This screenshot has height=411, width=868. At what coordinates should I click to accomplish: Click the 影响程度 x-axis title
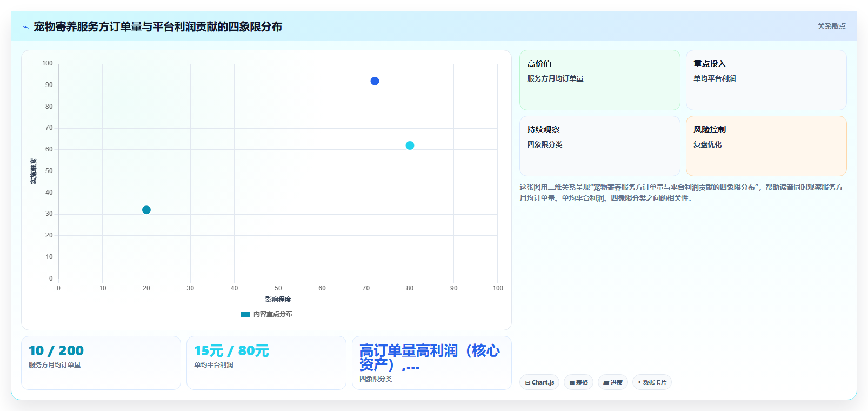(x=278, y=300)
